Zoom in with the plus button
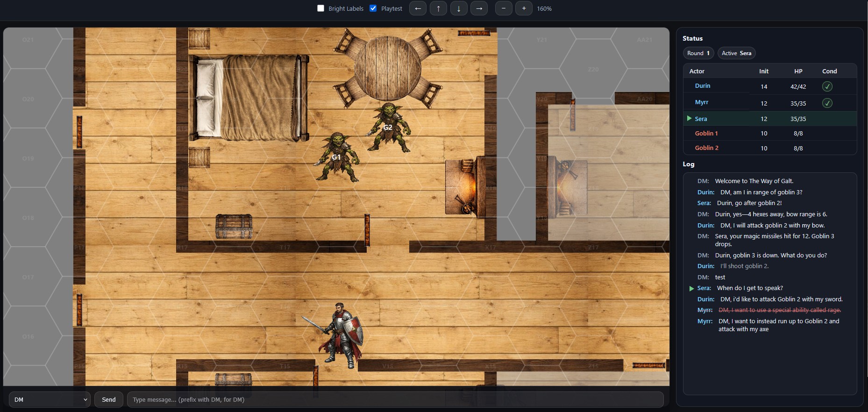868x412 pixels. coord(524,8)
